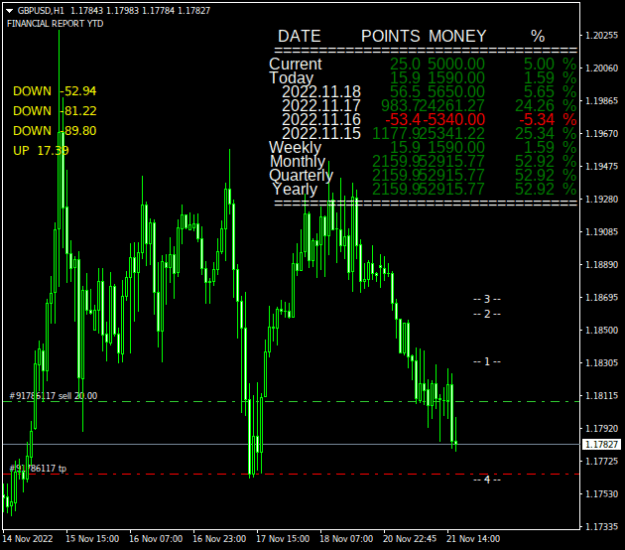Click the GBPUSD,H1 chart title text
The image size is (625, 550).
[x=41, y=11]
